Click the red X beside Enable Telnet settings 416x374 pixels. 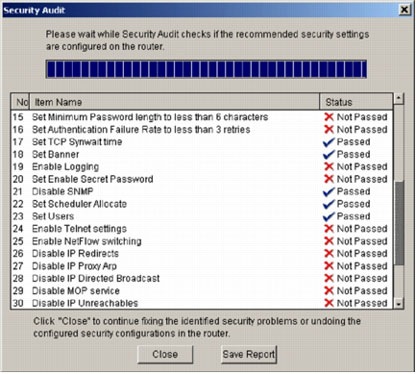(x=329, y=229)
